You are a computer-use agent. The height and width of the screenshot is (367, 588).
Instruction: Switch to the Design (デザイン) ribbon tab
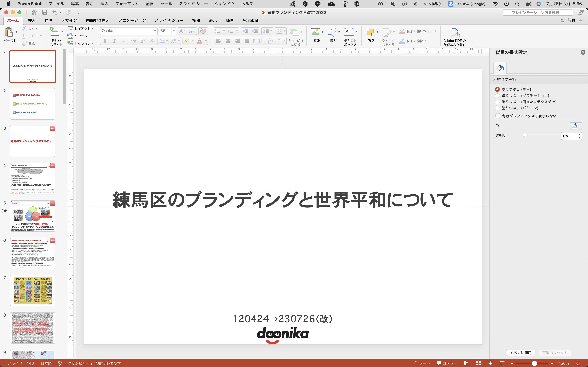coord(69,20)
